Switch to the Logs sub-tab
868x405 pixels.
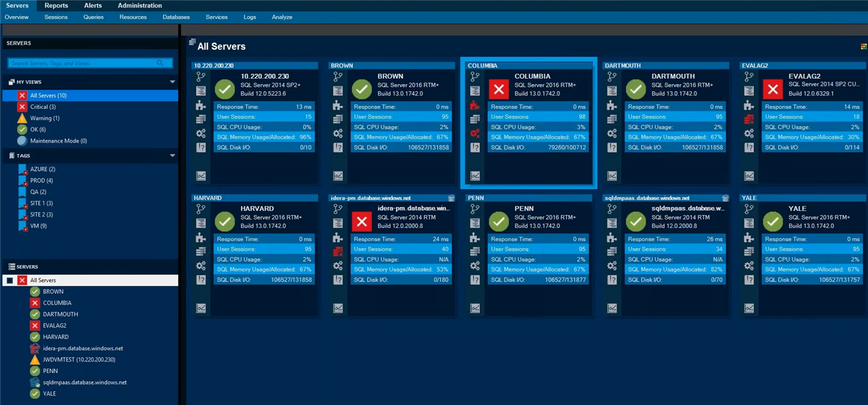click(x=250, y=17)
